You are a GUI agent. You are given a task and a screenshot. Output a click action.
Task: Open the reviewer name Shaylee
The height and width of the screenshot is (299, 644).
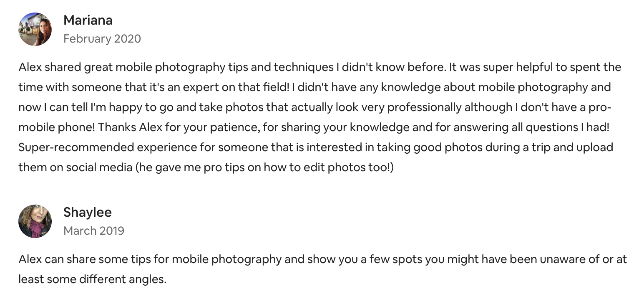88,212
